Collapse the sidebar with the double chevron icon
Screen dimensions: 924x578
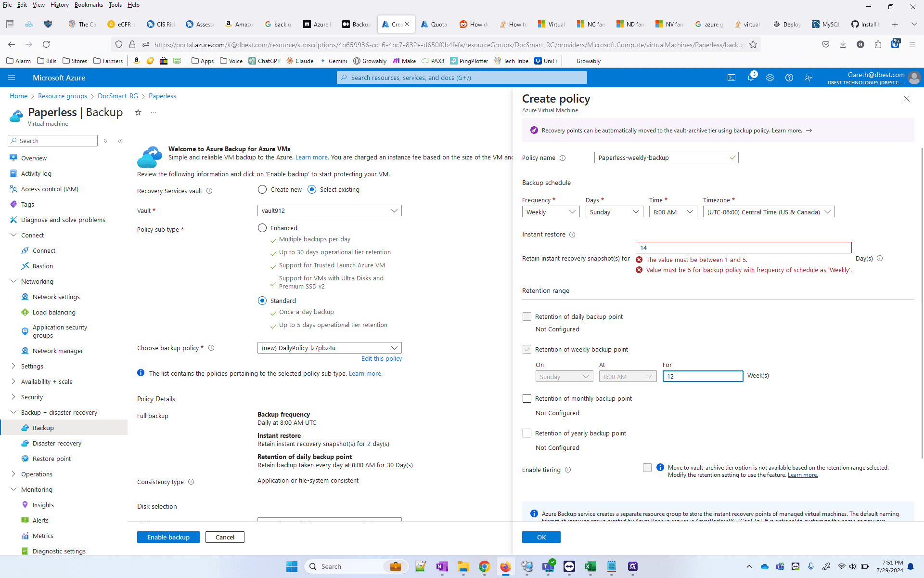[120, 141]
